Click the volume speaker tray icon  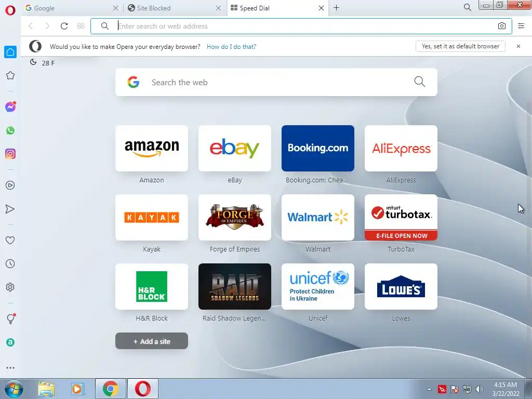tap(480, 389)
